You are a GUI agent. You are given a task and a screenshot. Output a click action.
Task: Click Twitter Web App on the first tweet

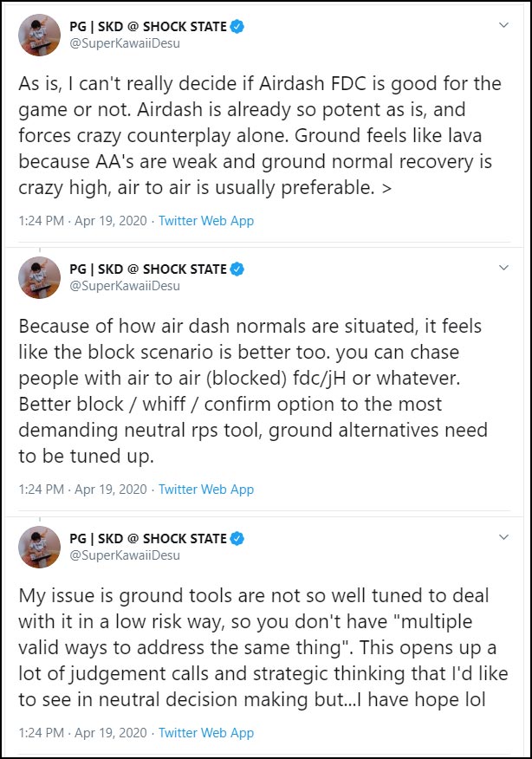[x=206, y=221]
